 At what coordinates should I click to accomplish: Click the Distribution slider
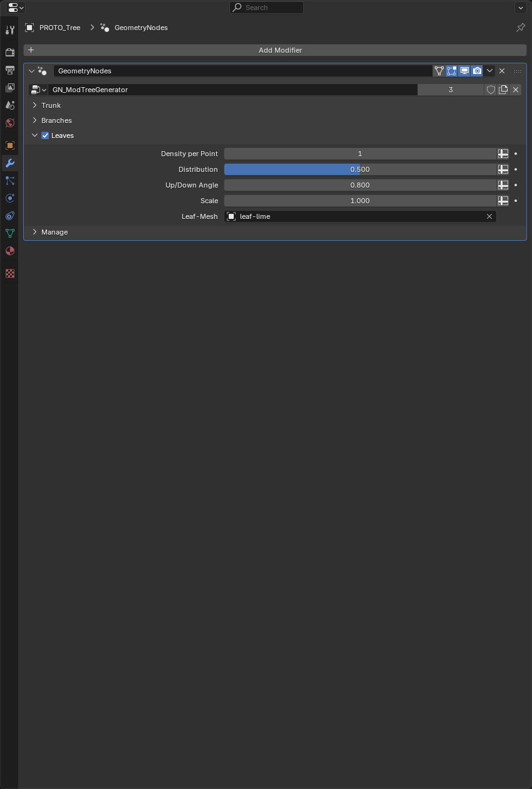pyautogui.click(x=360, y=169)
